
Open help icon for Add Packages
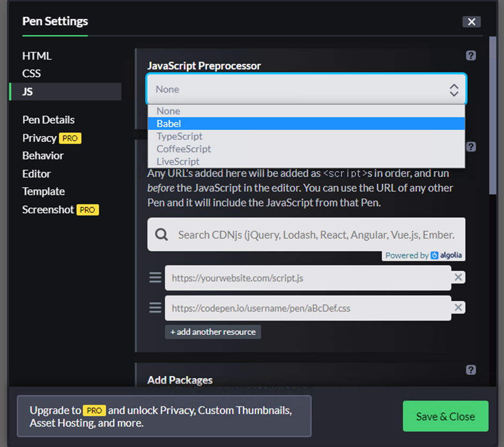pos(471,370)
